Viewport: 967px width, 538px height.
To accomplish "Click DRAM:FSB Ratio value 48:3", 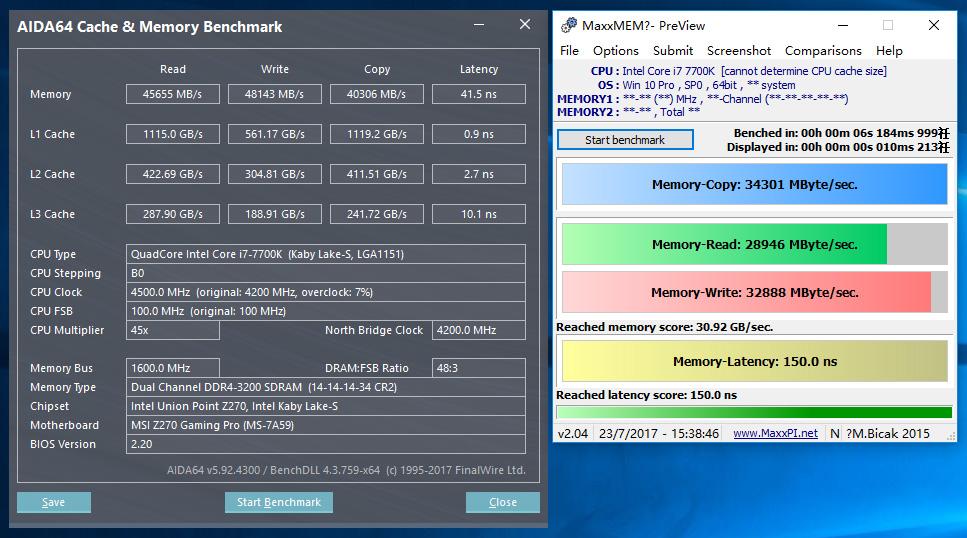I will click(479, 368).
